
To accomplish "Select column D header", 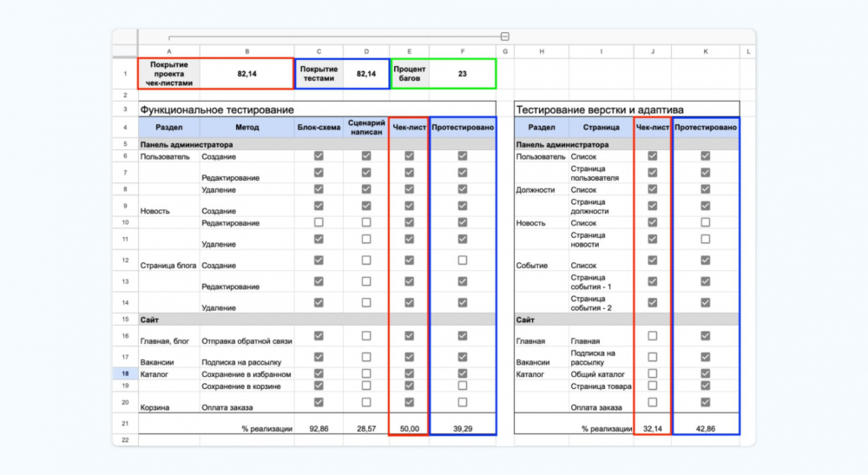I will 366,51.
